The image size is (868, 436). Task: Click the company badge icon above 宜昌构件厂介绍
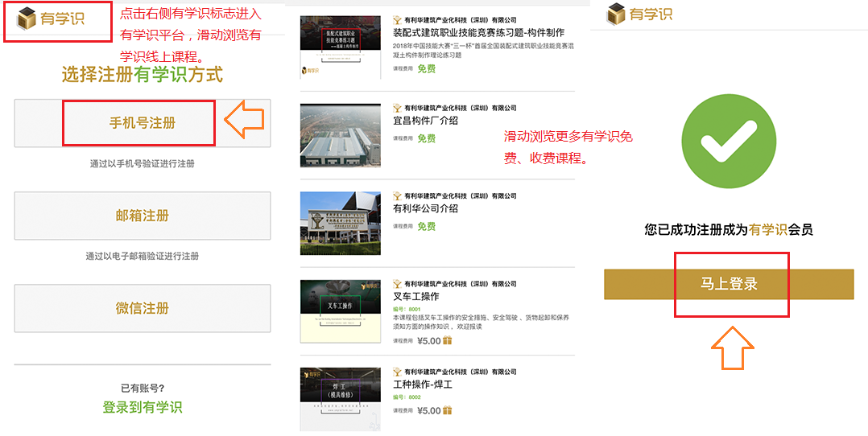[397, 108]
